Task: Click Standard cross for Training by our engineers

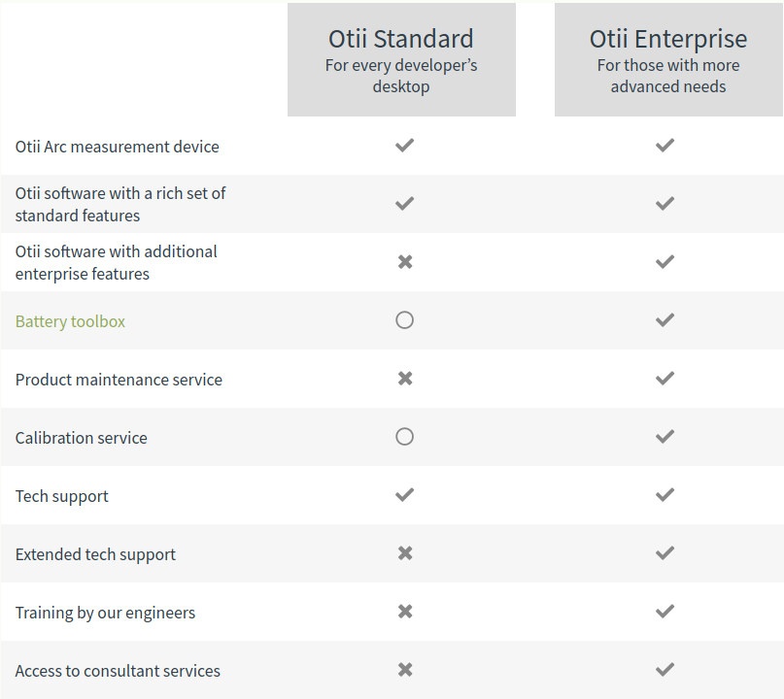Action: (405, 612)
